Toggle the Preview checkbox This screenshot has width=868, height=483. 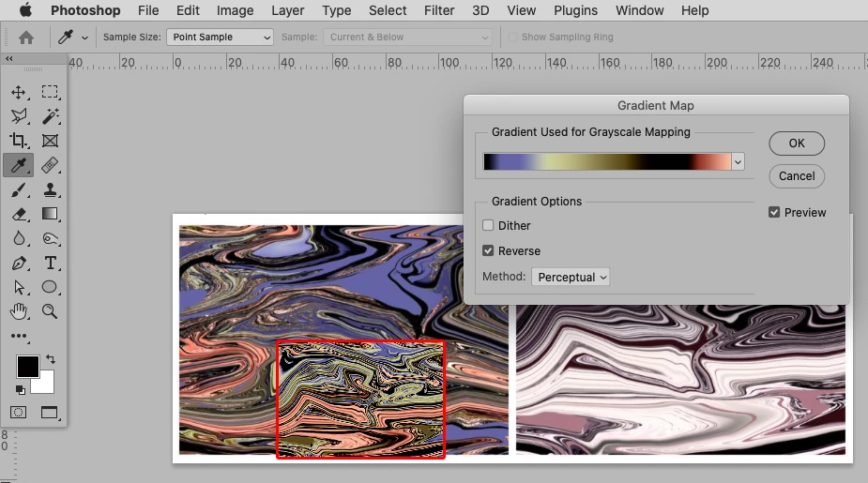(774, 213)
